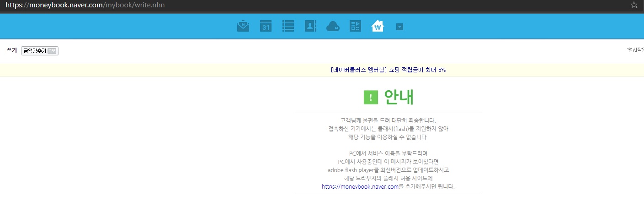Open Naver Mail envelope icon

[x=243, y=27]
